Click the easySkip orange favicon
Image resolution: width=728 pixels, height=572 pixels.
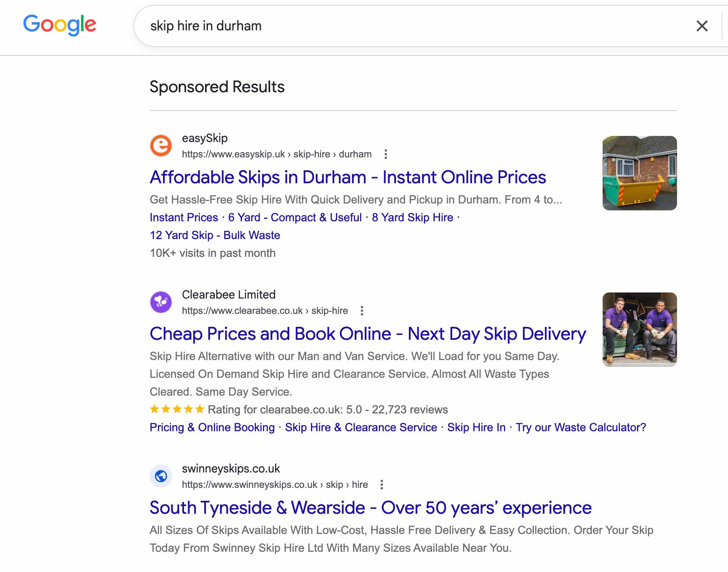[x=161, y=146]
